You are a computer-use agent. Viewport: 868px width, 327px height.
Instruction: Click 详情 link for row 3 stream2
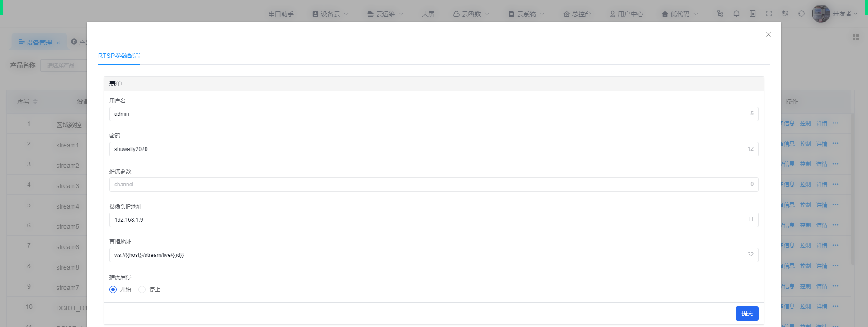822,164
